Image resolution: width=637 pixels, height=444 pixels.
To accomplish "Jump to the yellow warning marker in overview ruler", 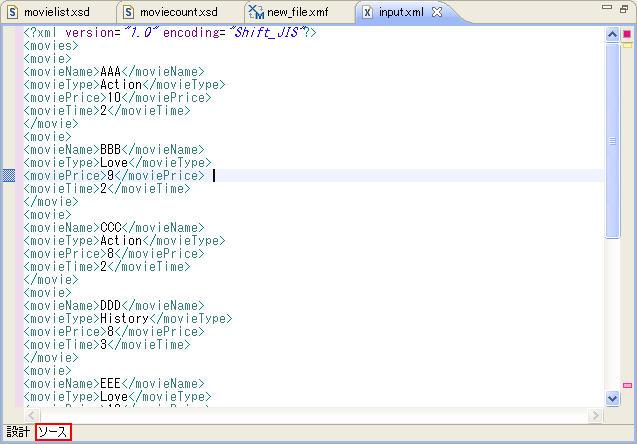I will point(627,45).
